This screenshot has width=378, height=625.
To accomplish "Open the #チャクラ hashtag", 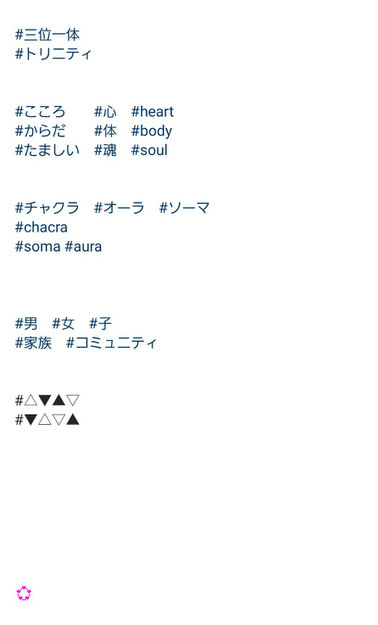I will [x=47, y=208].
